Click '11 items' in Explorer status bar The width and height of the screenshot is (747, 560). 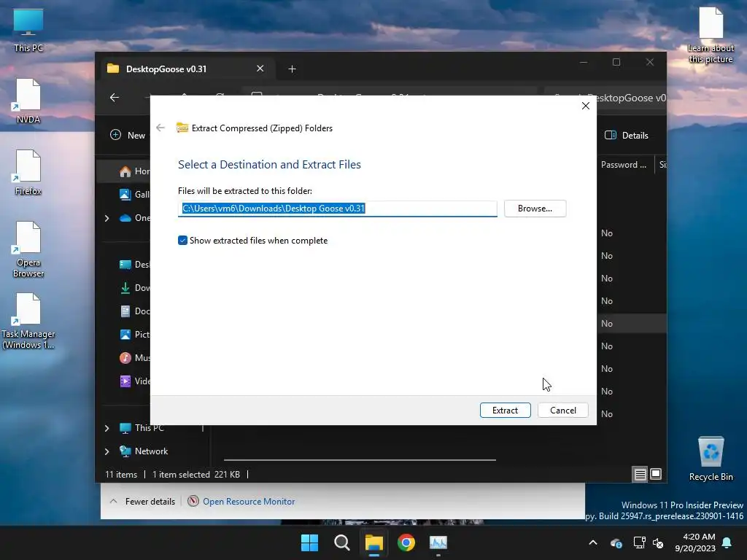click(x=121, y=475)
